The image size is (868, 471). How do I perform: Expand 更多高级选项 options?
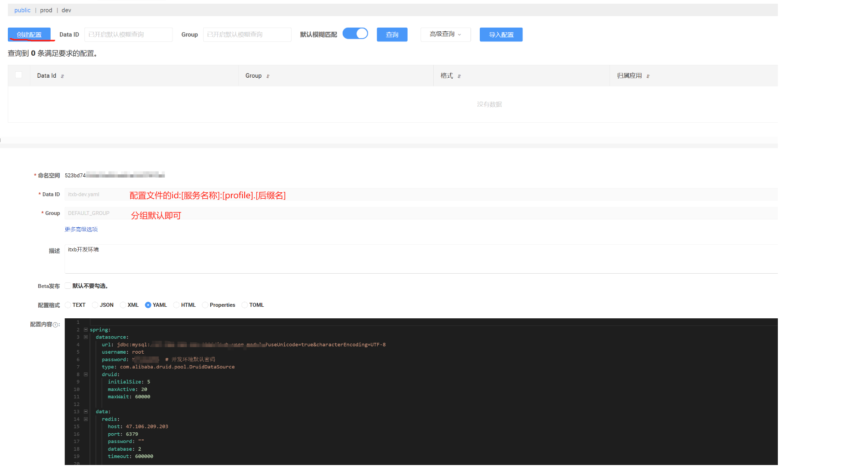coord(81,229)
